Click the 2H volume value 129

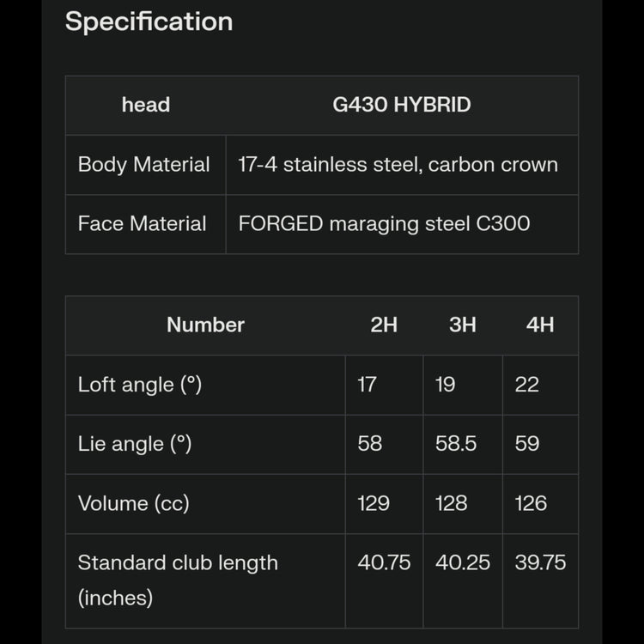(x=374, y=502)
